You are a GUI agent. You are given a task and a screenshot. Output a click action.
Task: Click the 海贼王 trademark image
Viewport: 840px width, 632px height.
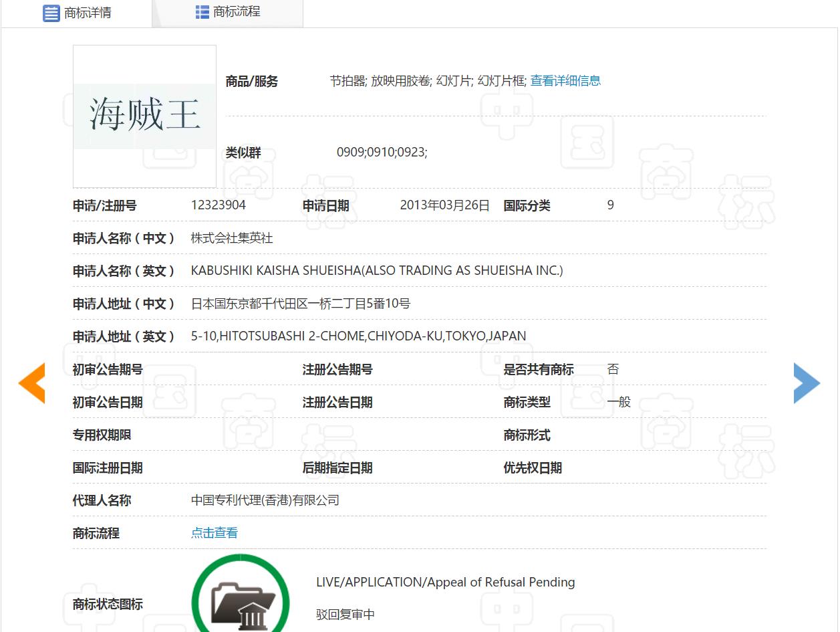click(144, 116)
